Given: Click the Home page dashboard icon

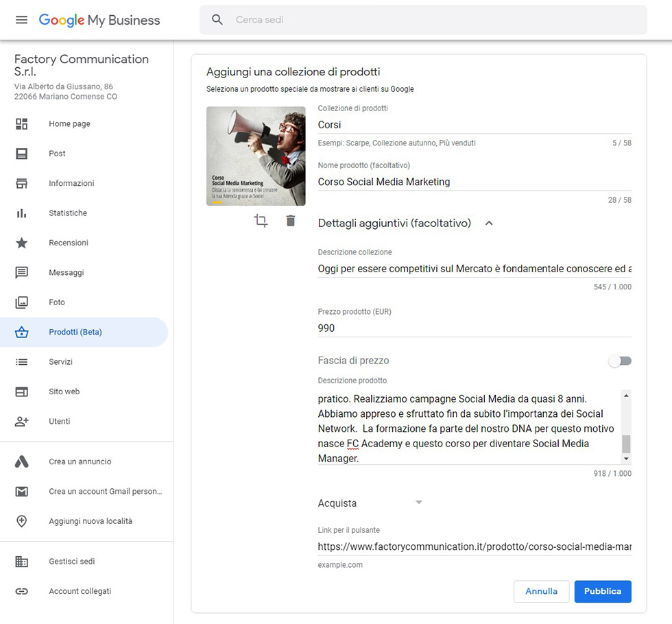Looking at the screenshot, I should 21,124.
